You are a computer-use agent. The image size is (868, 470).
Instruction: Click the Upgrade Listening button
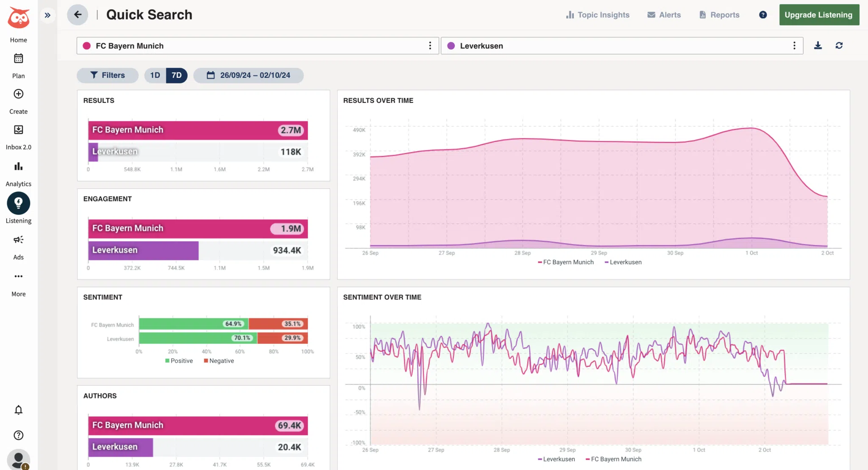coord(819,14)
